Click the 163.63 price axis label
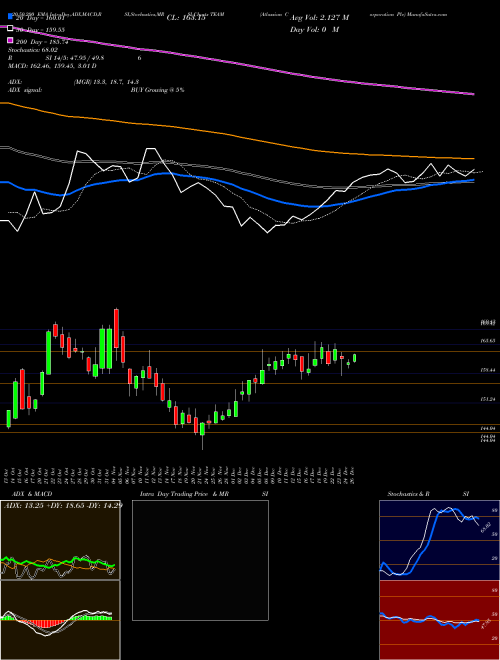Image resolution: width=500 pixels, height=660 pixels. tap(488, 340)
